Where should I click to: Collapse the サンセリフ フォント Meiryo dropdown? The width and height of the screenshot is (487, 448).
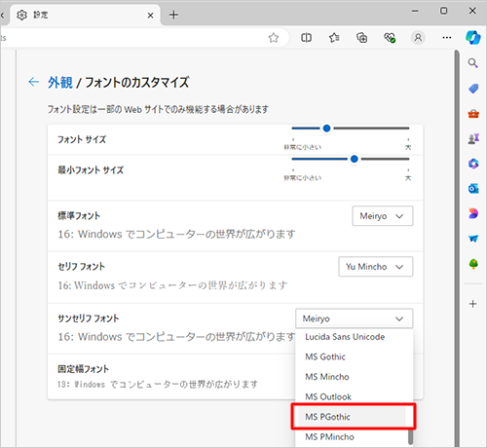pos(355,318)
